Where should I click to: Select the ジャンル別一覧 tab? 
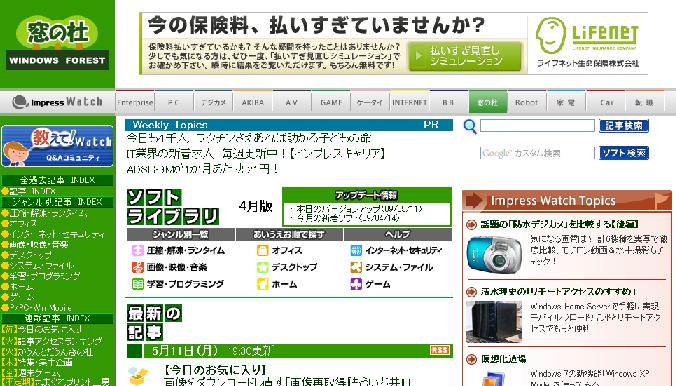(x=181, y=235)
